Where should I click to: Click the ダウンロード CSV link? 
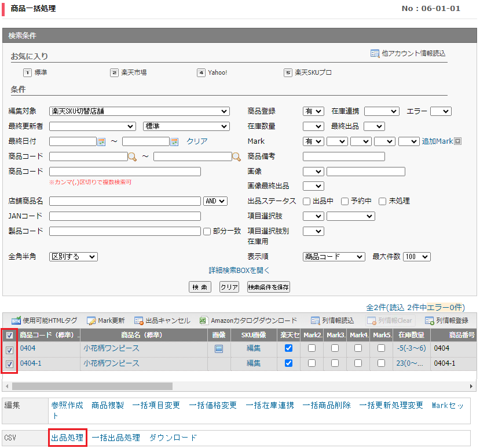[x=173, y=438]
